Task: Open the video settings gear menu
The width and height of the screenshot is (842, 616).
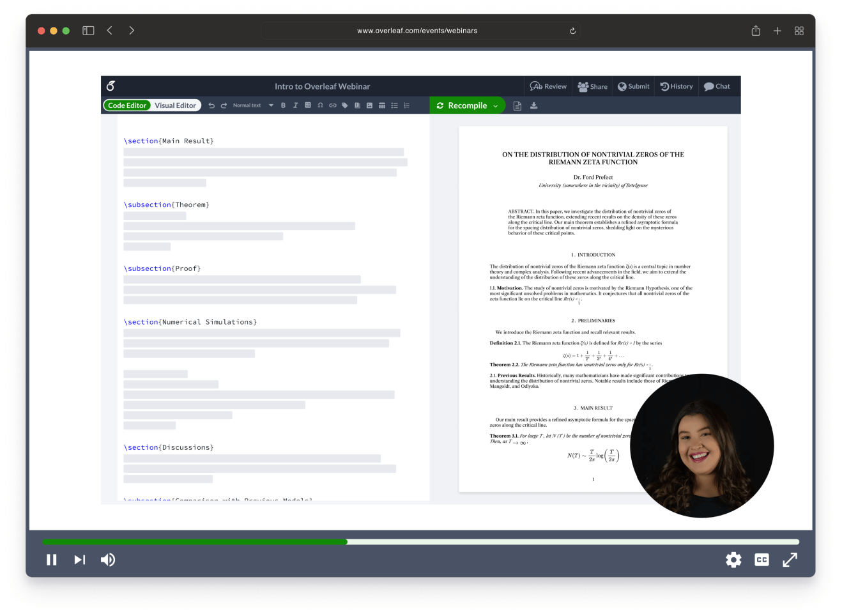Action: coord(733,560)
